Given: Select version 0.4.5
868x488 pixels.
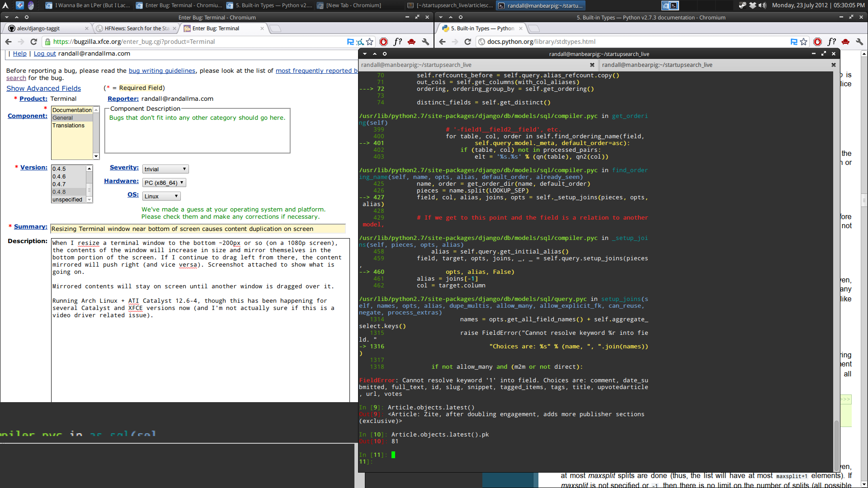Looking at the screenshot, I should pyautogui.click(x=69, y=169).
